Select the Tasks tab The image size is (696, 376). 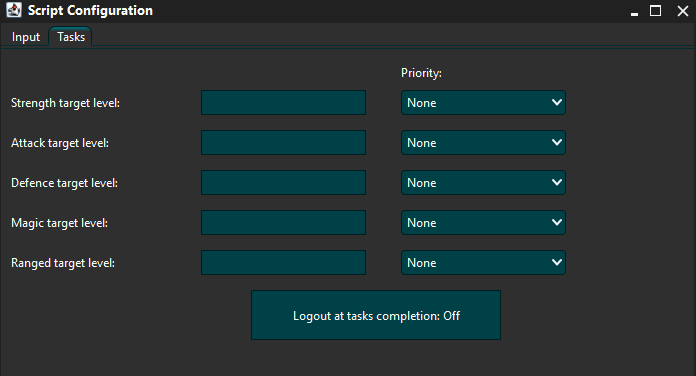(x=71, y=36)
